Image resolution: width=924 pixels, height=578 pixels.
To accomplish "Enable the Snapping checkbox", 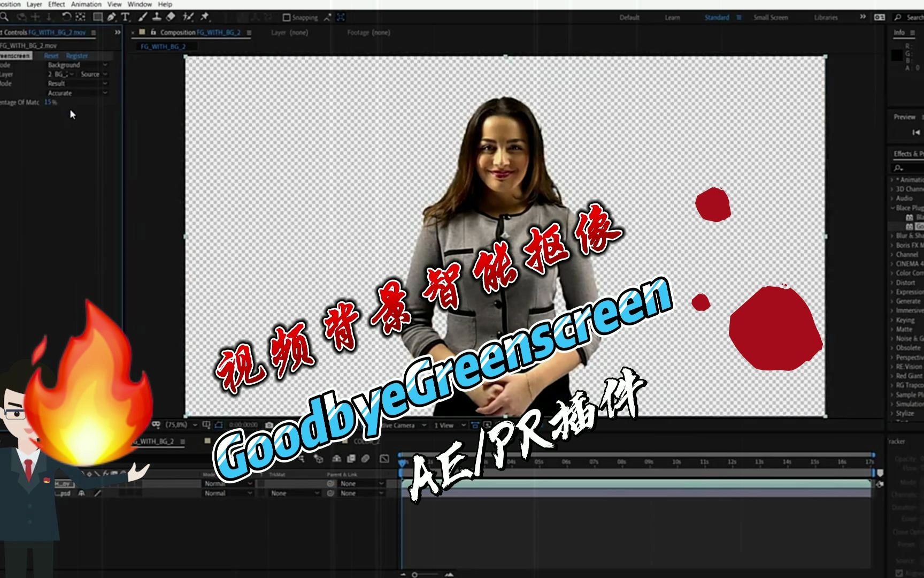I will pos(287,18).
